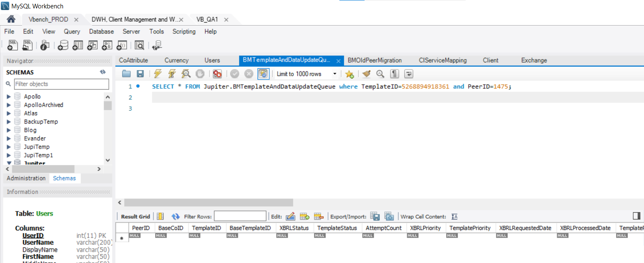The width and height of the screenshot is (644, 263).
Task: Beautify the query with broom icon
Action: (x=367, y=74)
